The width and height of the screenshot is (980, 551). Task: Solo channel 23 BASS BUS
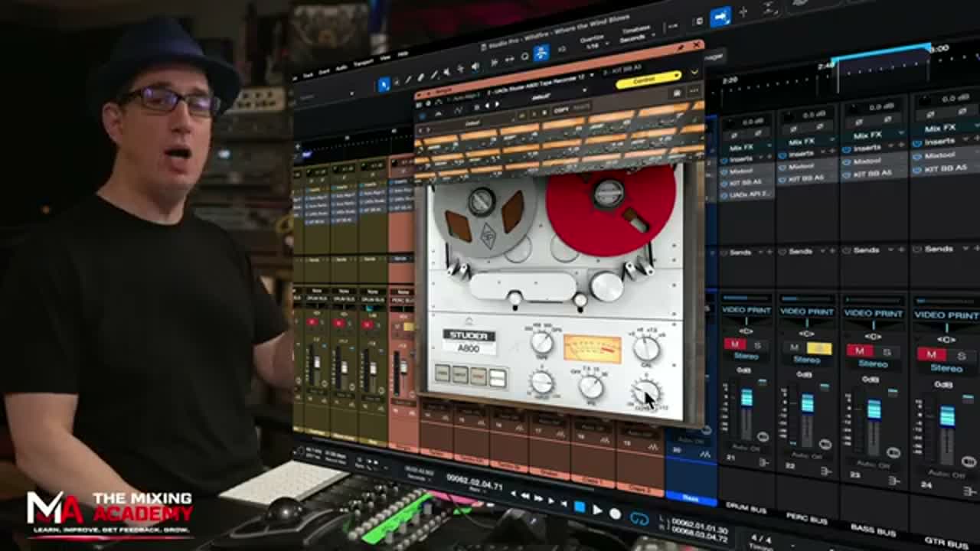point(887,352)
